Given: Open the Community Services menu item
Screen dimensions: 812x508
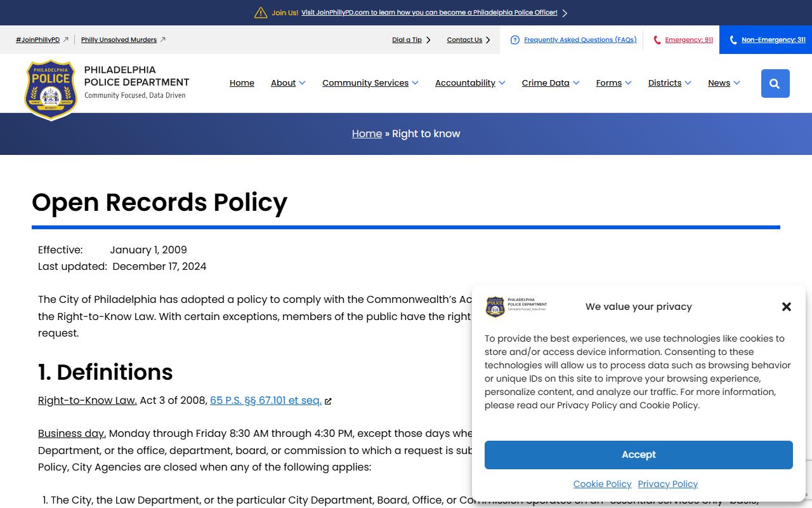Looking at the screenshot, I should pos(365,83).
